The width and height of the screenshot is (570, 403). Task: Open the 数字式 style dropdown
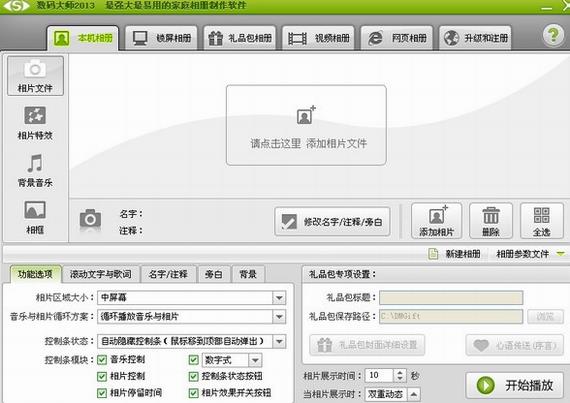pyautogui.click(x=232, y=360)
